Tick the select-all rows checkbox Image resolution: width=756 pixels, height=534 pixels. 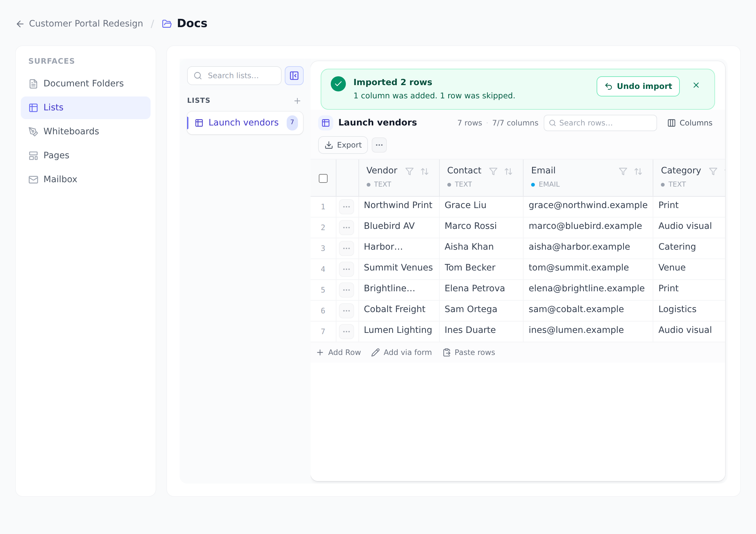(323, 178)
